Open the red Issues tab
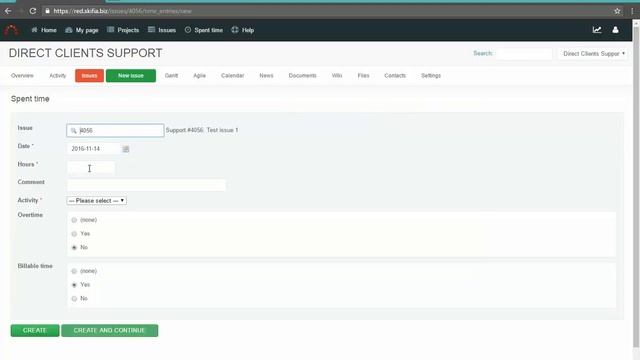 coord(89,76)
